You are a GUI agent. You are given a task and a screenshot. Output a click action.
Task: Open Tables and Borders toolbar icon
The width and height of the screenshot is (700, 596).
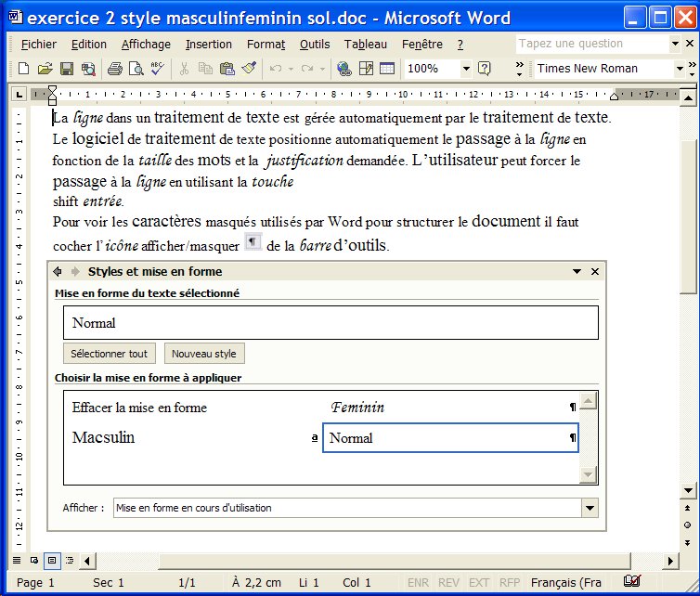366,69
